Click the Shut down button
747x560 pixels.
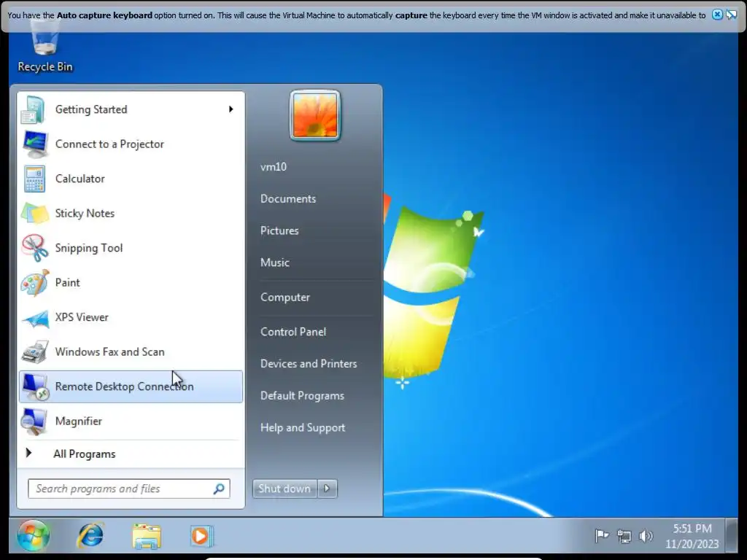coord(285,489)
